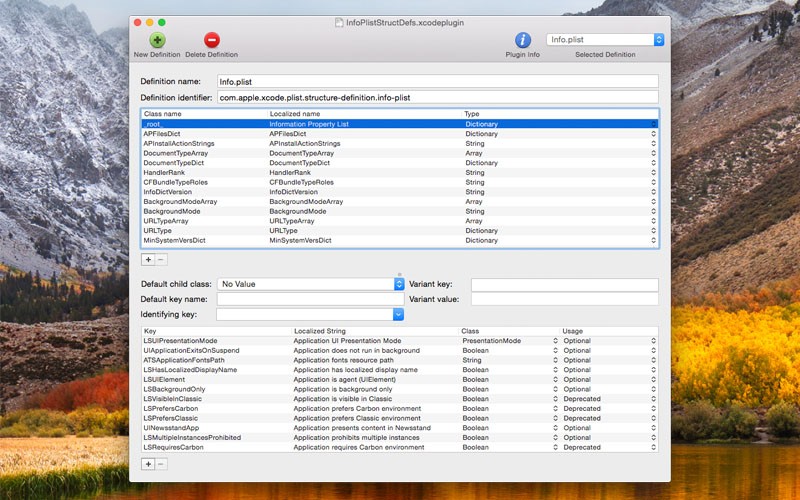Open the Plugin Info icon
Screen dimensions: 800x500
tap(522, 40)
